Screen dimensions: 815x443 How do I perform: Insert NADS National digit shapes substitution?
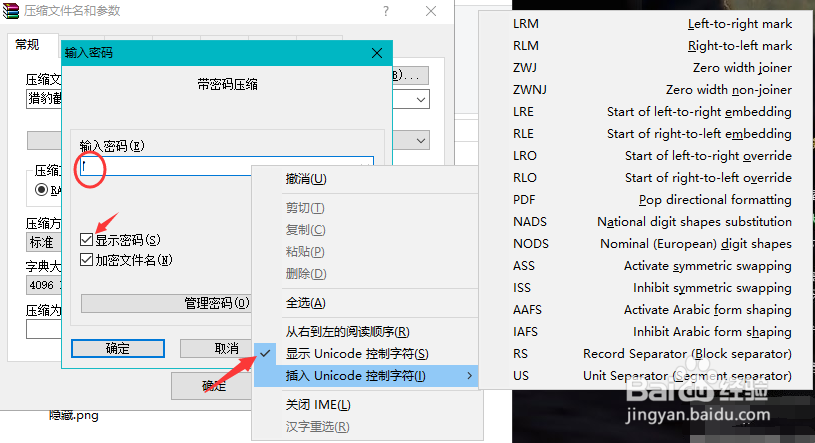point(647,222)
